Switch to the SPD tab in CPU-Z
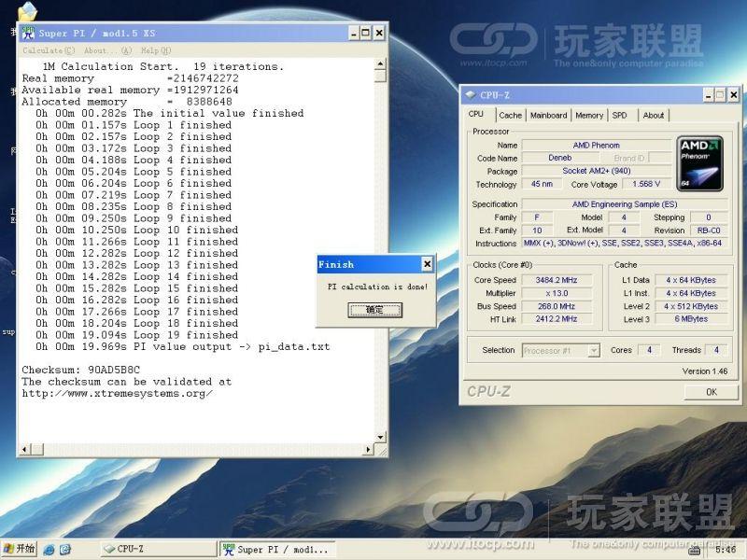Viewport: 747px width, 560px height. click(x=619, y=115)
